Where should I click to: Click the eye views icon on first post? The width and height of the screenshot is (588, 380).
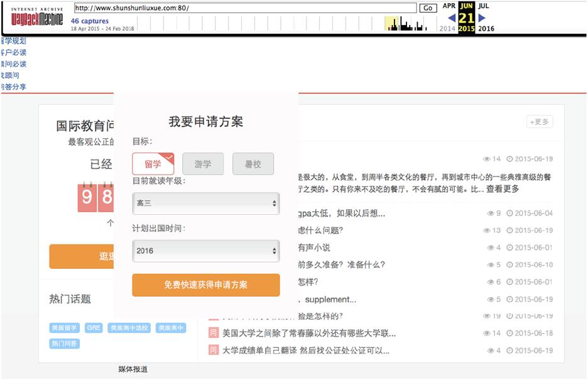click(486, 160)
